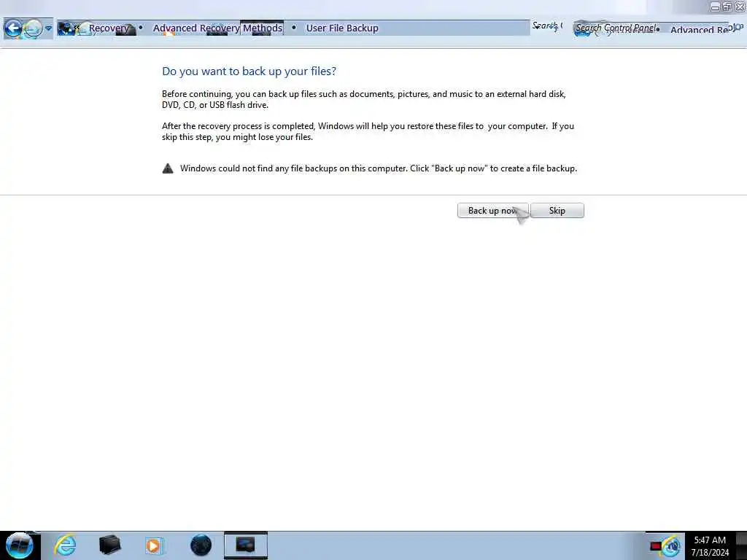Screen dimensions: 747x560
Task: Click 'Do you want to back up your files?' heading
Action: click(249, 71)
